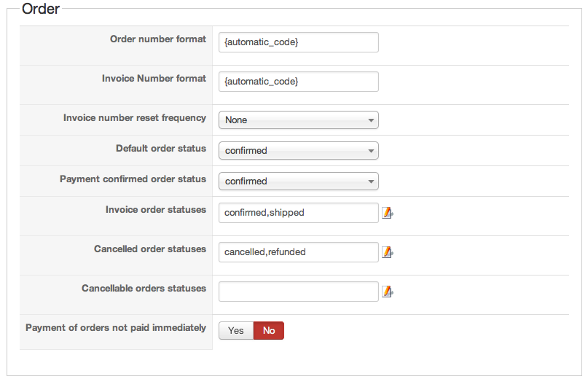Select No for payment not paid immediately
This screenshot has width=588, height=379.
(x=269, y=331)
